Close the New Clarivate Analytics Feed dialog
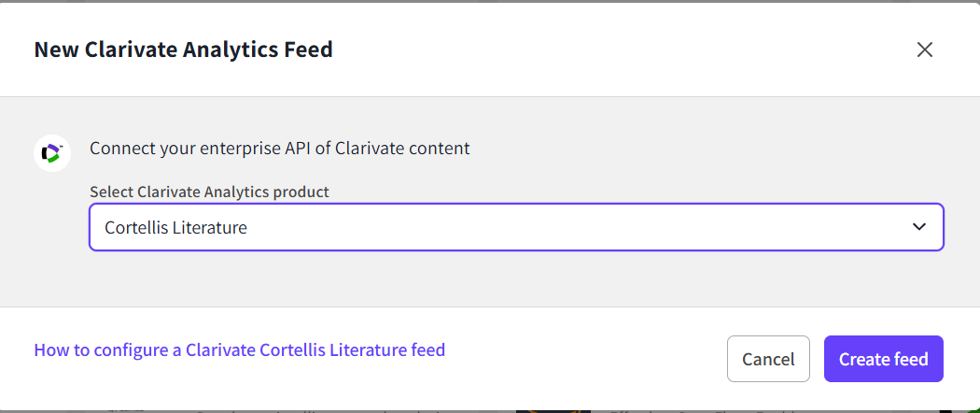Image resolution: width=980 pixels, height=413 pixels. point(924,50)
